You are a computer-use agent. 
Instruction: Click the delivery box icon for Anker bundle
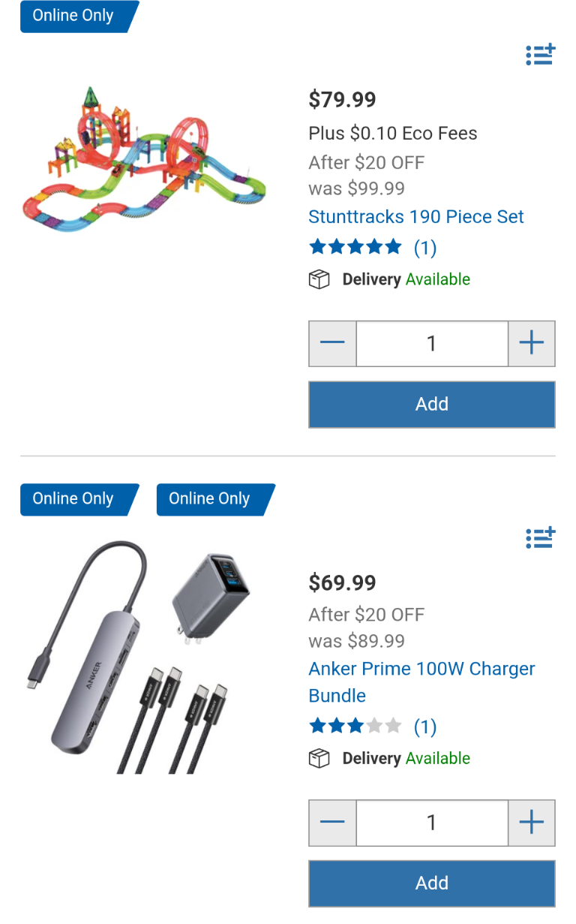[319, 758]
